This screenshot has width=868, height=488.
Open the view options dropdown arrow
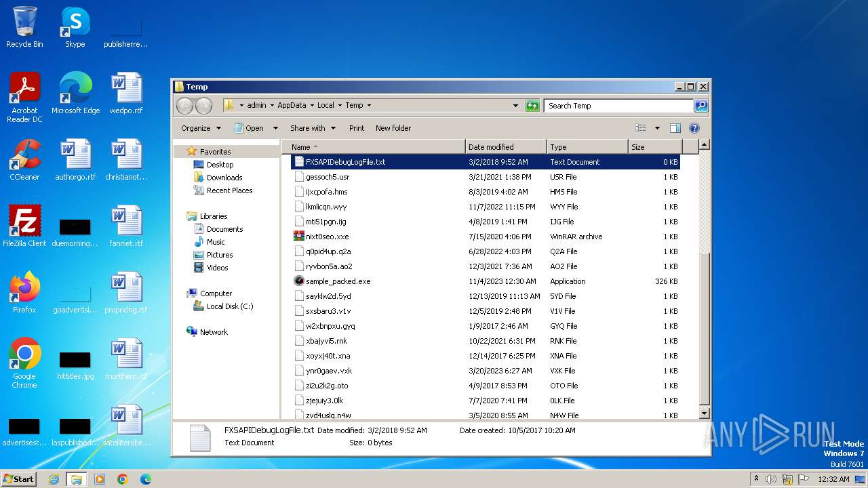point(656,128)
